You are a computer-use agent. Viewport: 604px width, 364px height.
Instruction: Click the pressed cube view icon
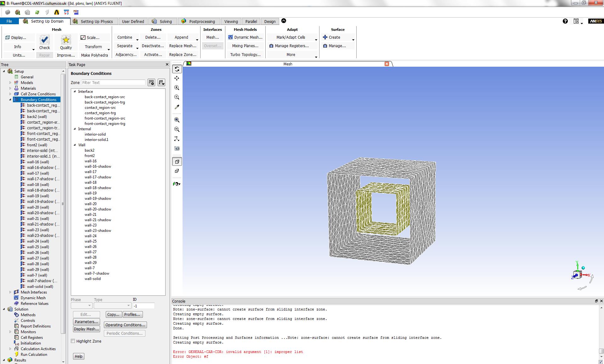click(177, 162)
